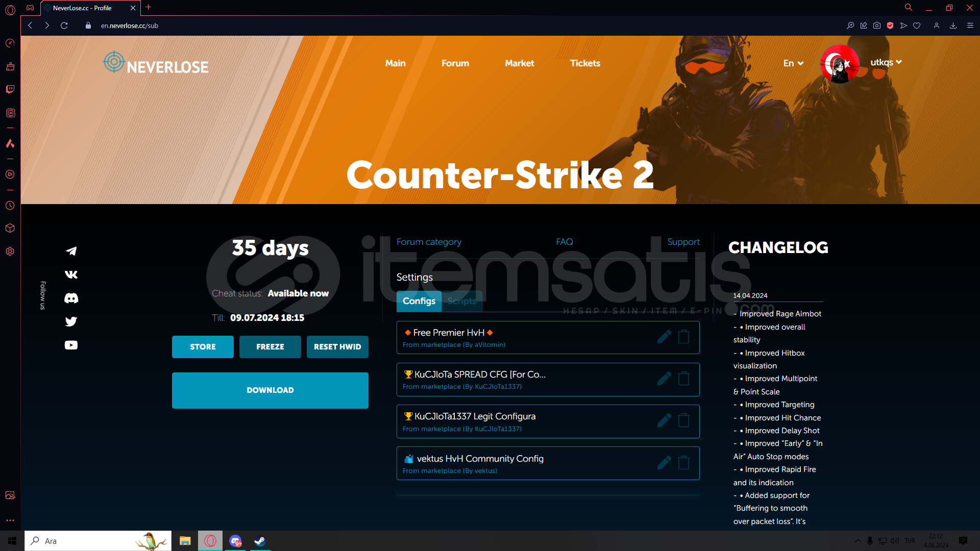The width and height of the screenshot is (980, 551).
Task: Open Discord from taskbar
Action: point(235,541)
